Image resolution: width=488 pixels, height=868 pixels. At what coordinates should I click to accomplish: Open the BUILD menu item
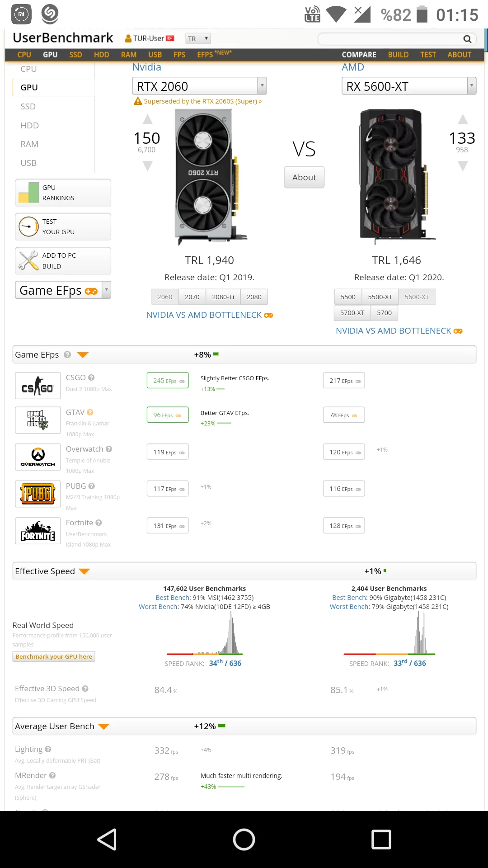398,55
